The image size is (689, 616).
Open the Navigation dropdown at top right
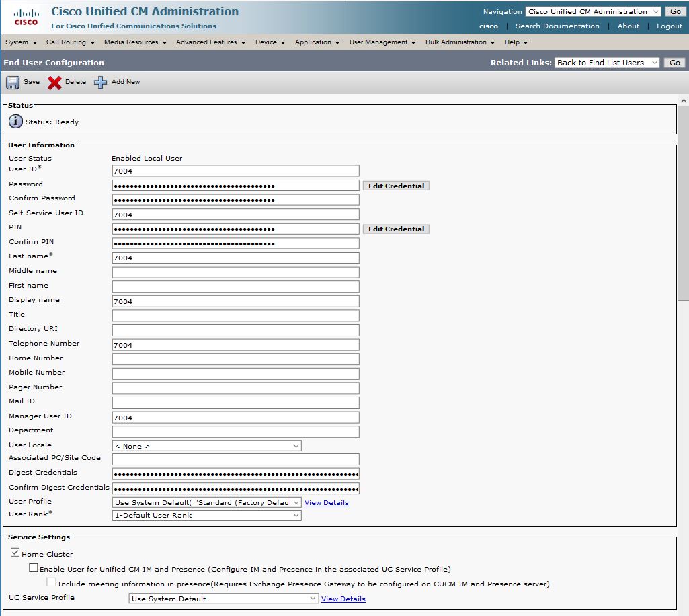593,11
